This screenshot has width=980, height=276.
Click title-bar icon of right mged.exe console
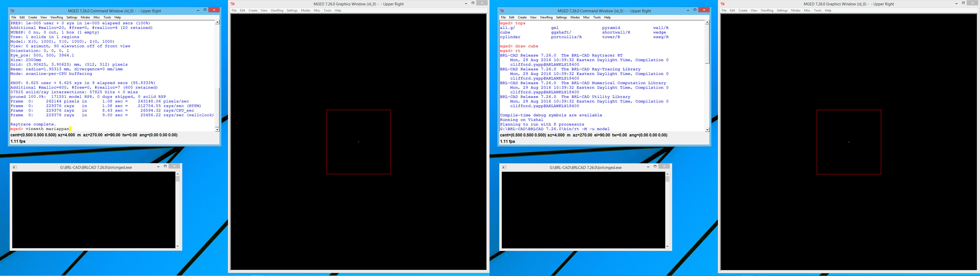(x=504, y=167)
